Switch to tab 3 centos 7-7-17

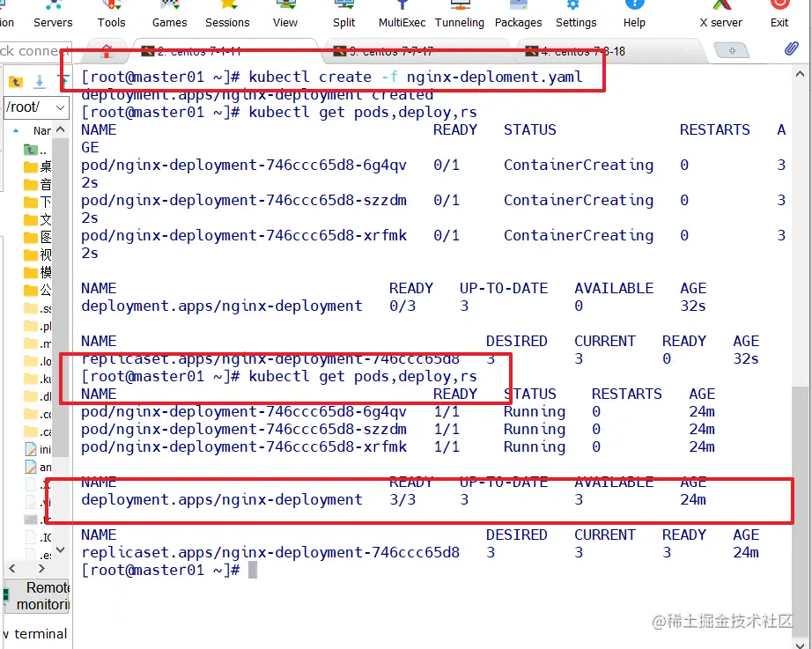pos(417,51)
